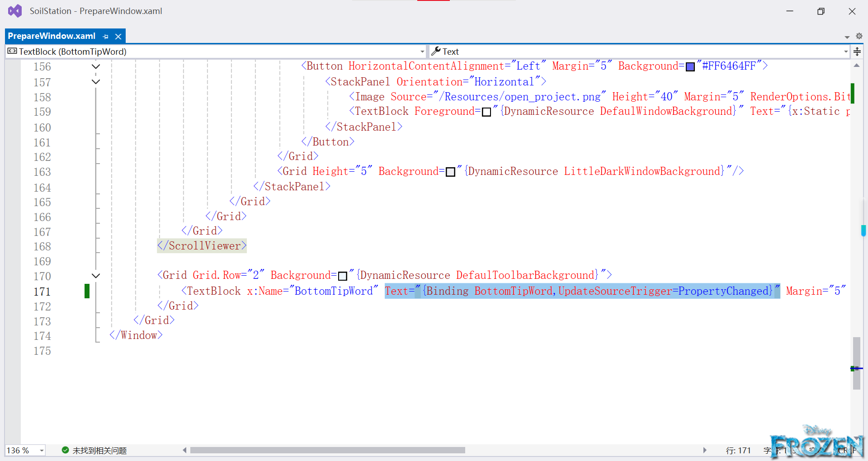Open the settings gear menu at top right
The width and height of the screenshot is (868, 461).
[859, 36]
